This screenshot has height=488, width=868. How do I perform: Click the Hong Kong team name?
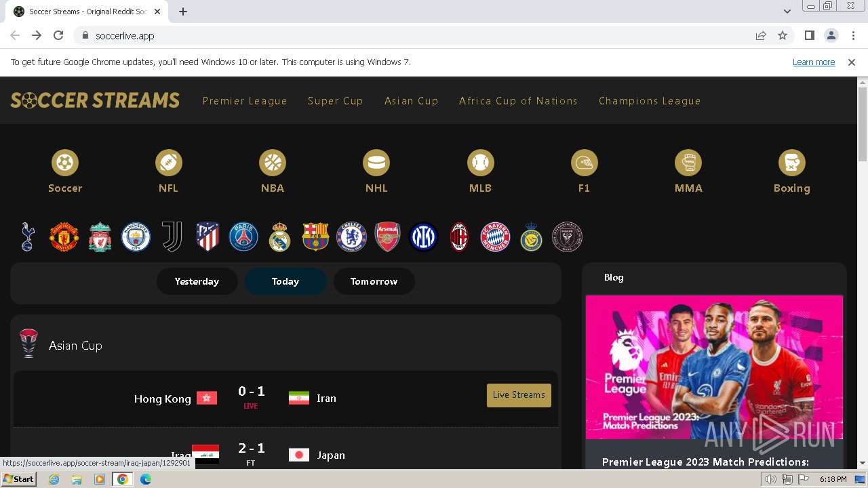pyautogui.click(x=163, y=399)
